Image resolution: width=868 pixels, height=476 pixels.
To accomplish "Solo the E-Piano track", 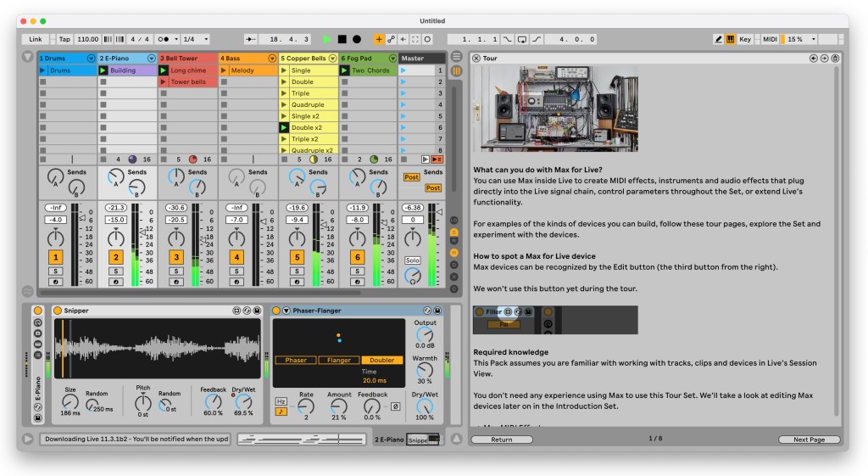I will (x=115, y=272).
